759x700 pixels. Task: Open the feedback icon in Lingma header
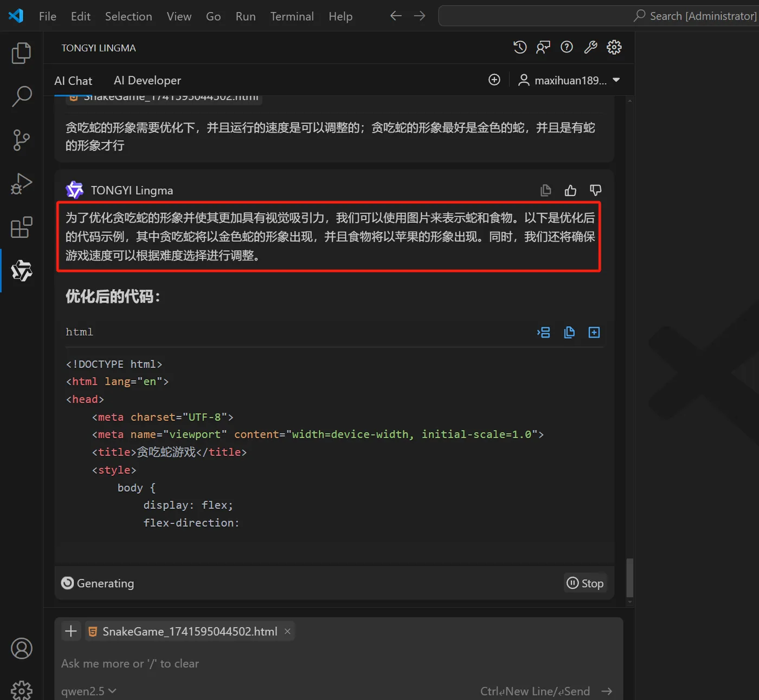click(543, 48)
